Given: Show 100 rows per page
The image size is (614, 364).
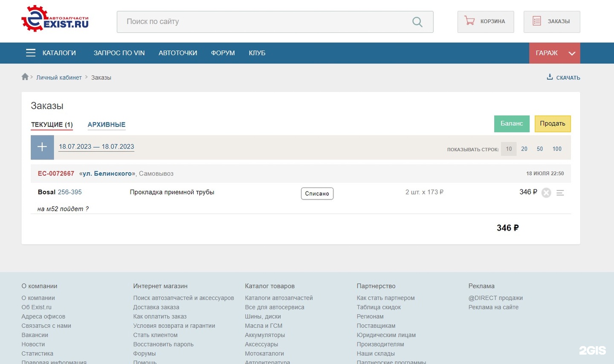Looking at the screenshot, I should click(x=557, y=149).
